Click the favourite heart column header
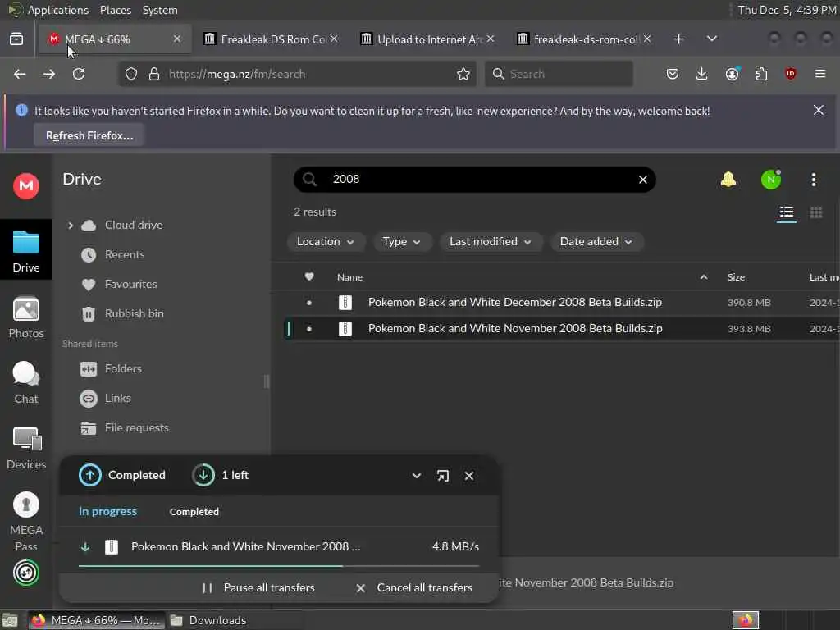 tap(309, 277)
